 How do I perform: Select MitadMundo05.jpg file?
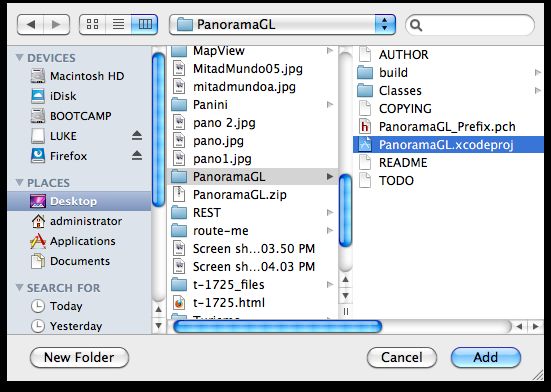[253, 68]
